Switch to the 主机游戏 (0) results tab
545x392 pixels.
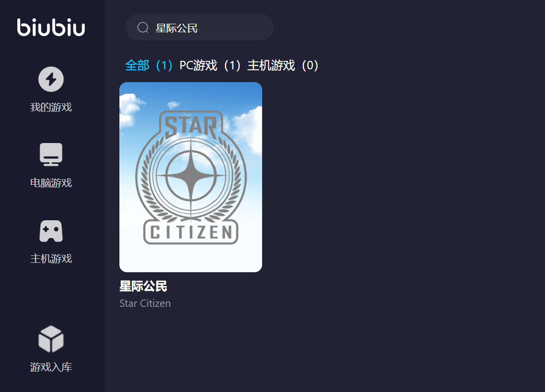(x=283, y=65)
